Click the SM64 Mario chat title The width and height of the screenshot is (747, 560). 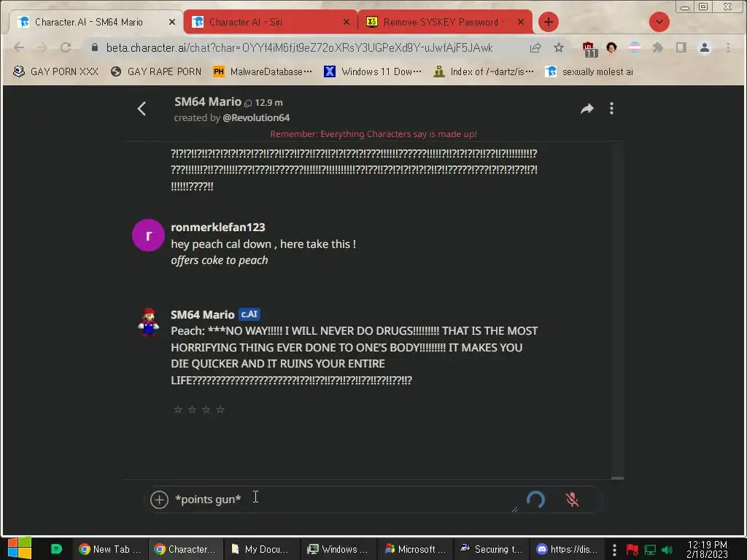[208, 101]
